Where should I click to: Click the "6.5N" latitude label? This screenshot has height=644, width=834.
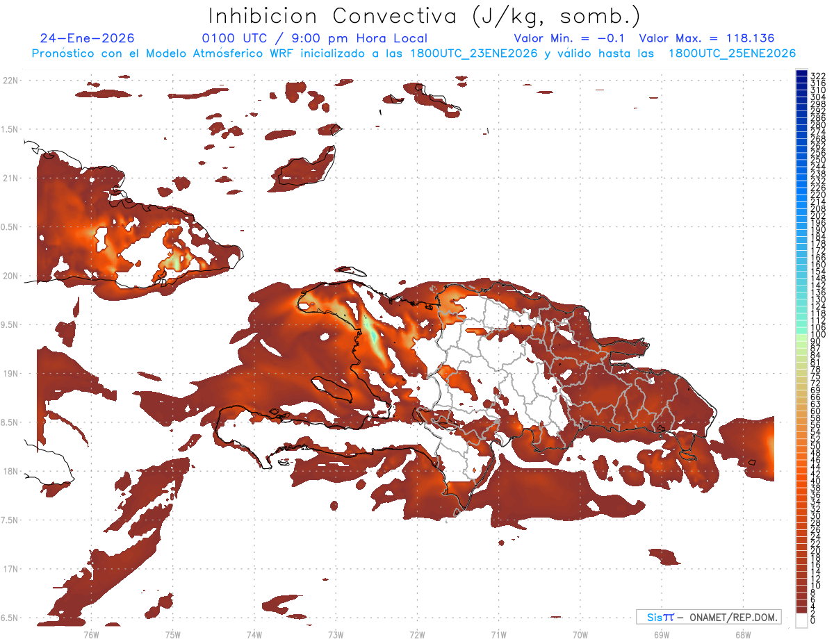pos(10,618)
